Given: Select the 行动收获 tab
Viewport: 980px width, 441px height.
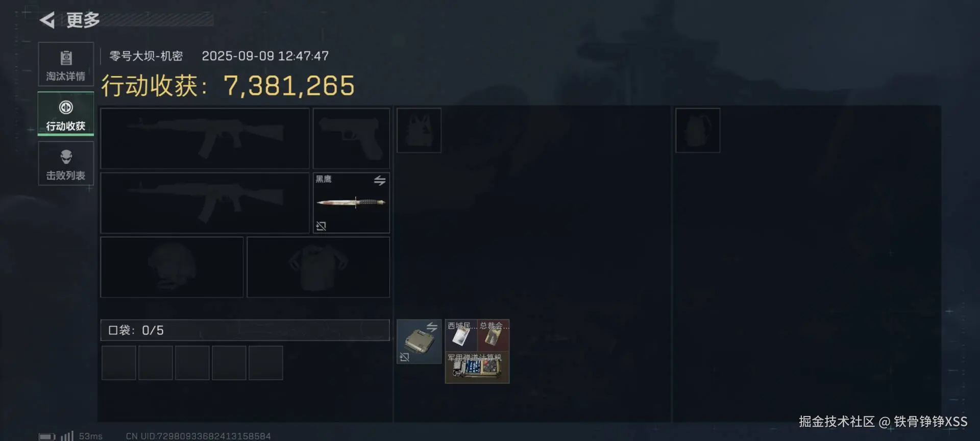Looking at the screenshot, I should coord(66,114).
